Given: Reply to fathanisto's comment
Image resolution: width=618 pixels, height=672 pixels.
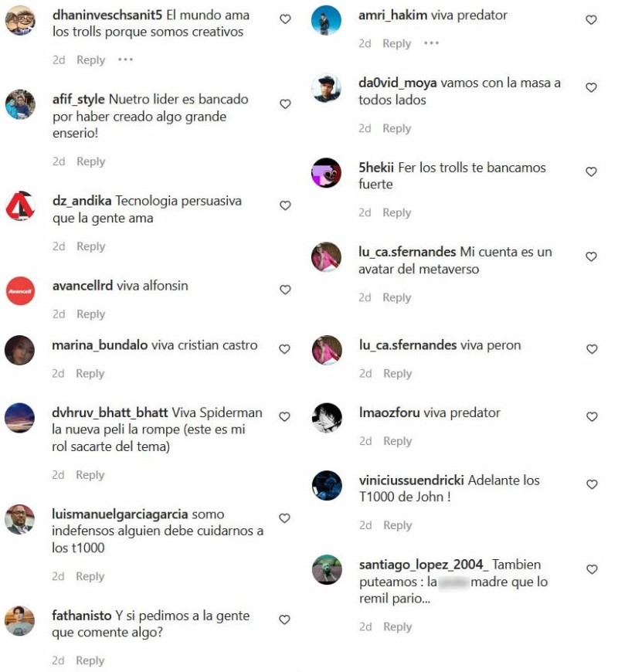Looking at the screenshot, I should (90, 660).
